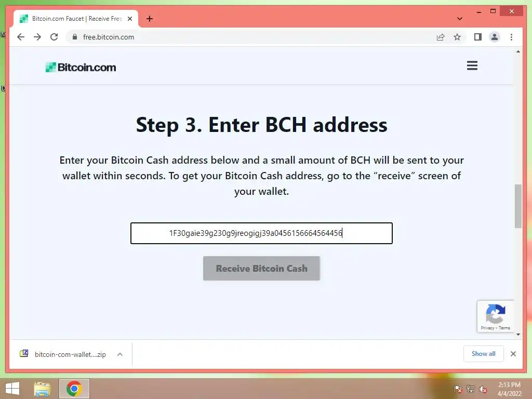Open Chrome's three-dot menu
This screenshot has width=532, height=399.
click(x=511, y=37)
